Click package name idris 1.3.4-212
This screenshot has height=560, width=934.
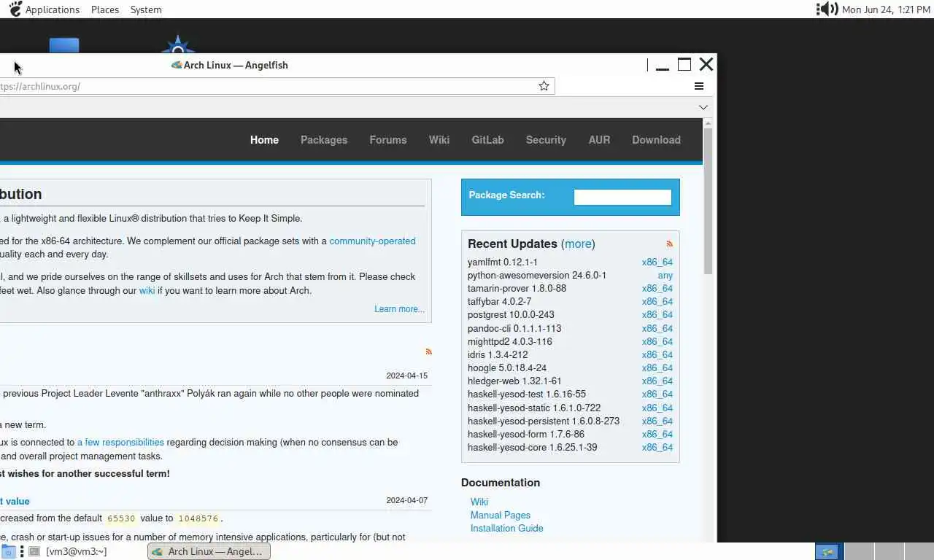(498, 355)
